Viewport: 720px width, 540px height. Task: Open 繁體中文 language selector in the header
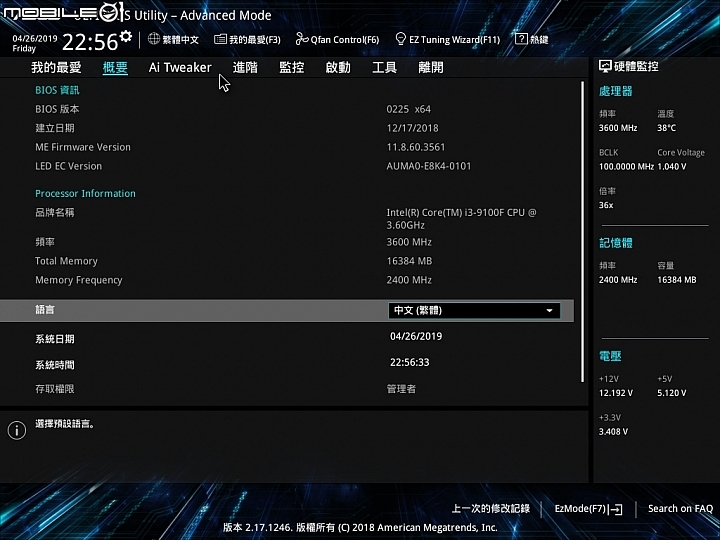174,39
